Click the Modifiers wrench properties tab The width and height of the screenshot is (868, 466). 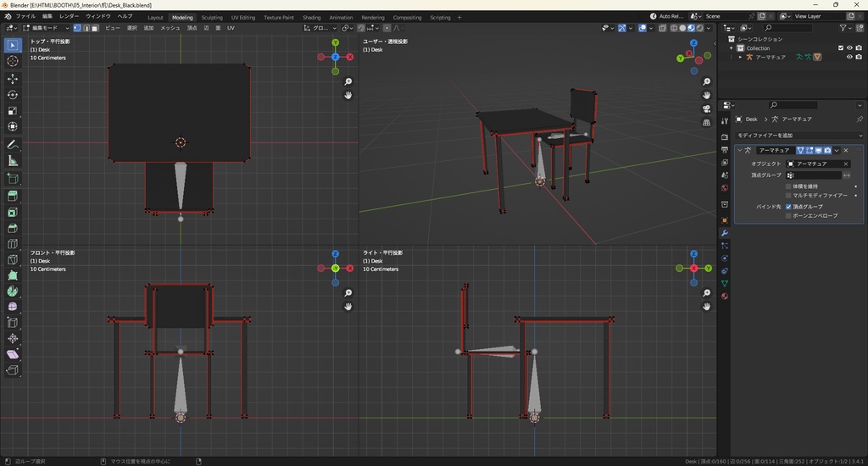[725, 232]
